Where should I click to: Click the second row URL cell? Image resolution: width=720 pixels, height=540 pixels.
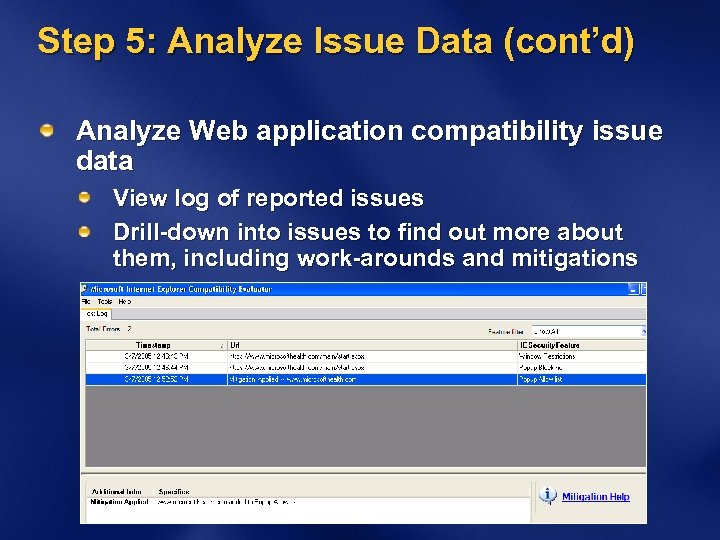(372, 368)
